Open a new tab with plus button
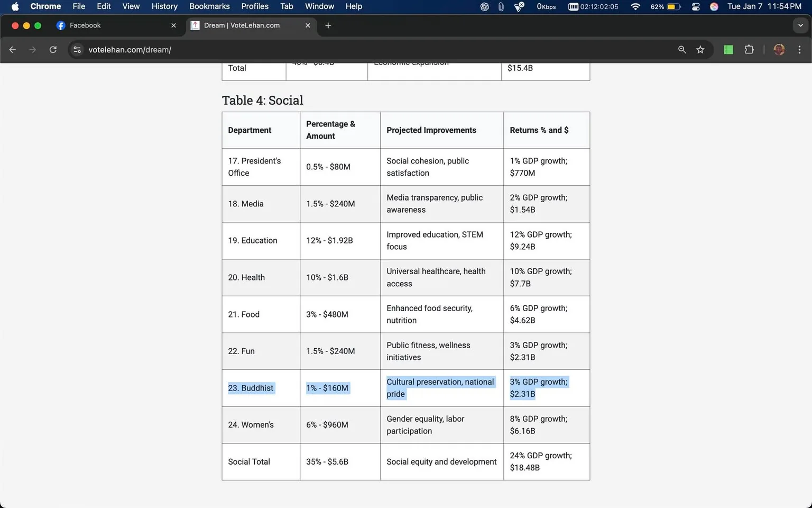This screenshot has height=508, width=812. click(328, 25)
